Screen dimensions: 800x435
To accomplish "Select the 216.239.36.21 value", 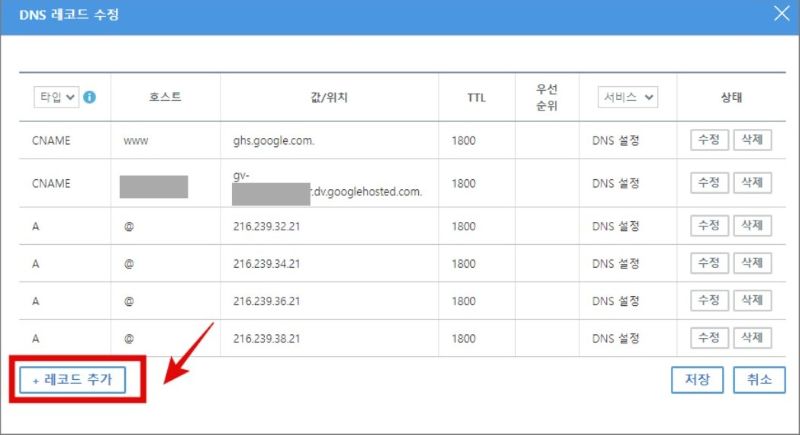I will pos(266,301).
